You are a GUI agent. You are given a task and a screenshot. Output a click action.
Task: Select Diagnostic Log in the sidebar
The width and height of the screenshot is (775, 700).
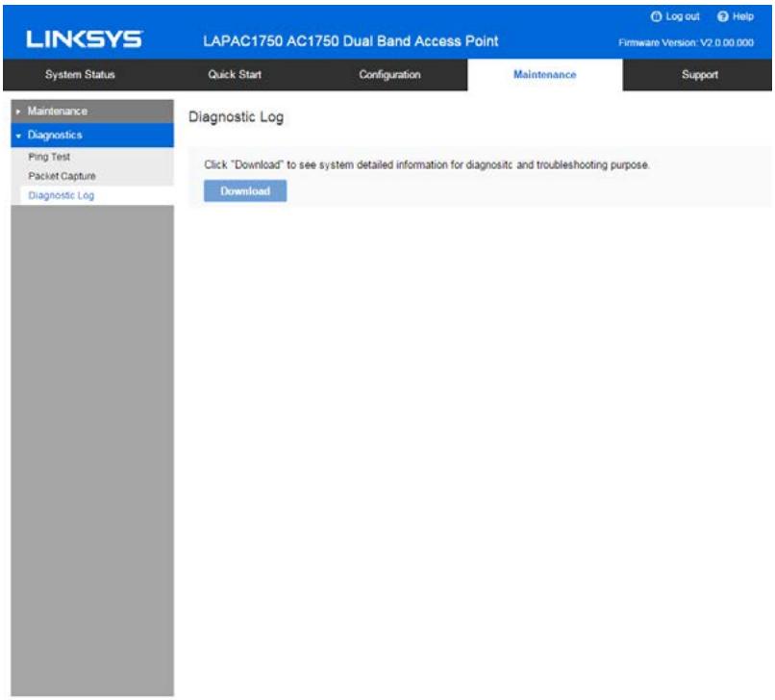pos(62,195)
